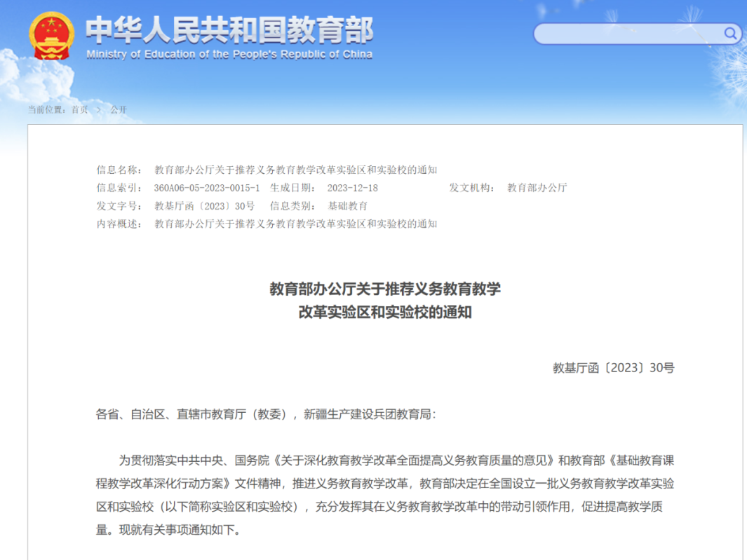This screenshot has width=747, height=560.
Task: Open the 公开 breadcrumb link
Action: (x=119, y=109)
